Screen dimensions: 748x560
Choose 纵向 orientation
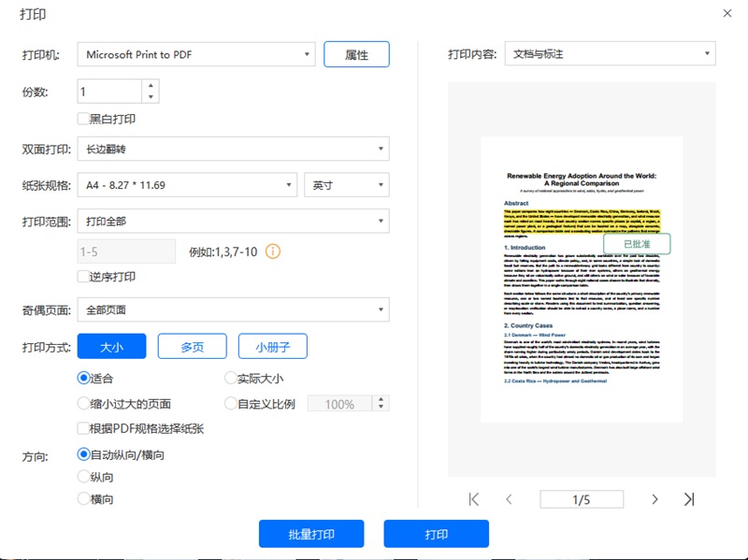point(83,477)
